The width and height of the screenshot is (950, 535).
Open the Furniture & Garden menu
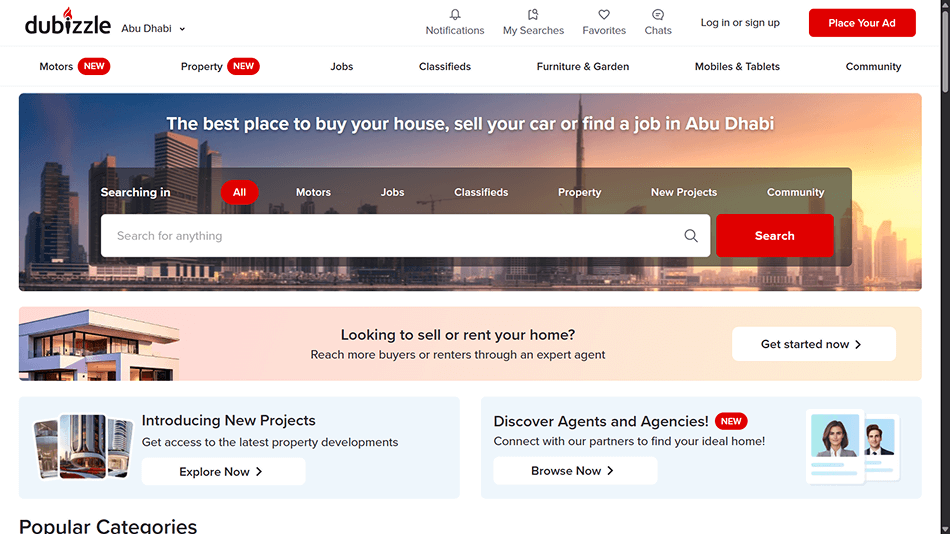pos(583,67)
